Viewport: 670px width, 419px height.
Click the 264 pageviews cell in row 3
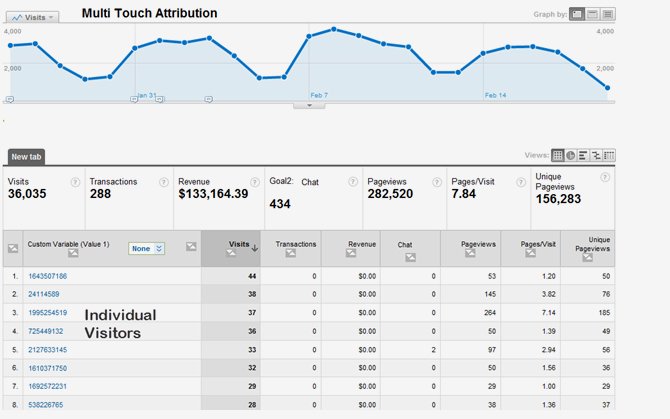point(490,313)
